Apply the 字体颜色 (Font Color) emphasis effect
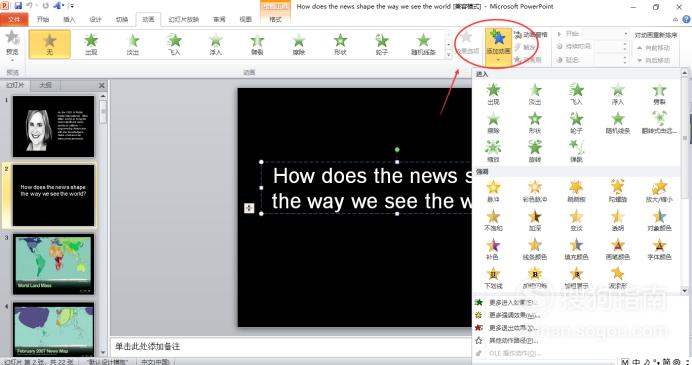 (659, 249)
